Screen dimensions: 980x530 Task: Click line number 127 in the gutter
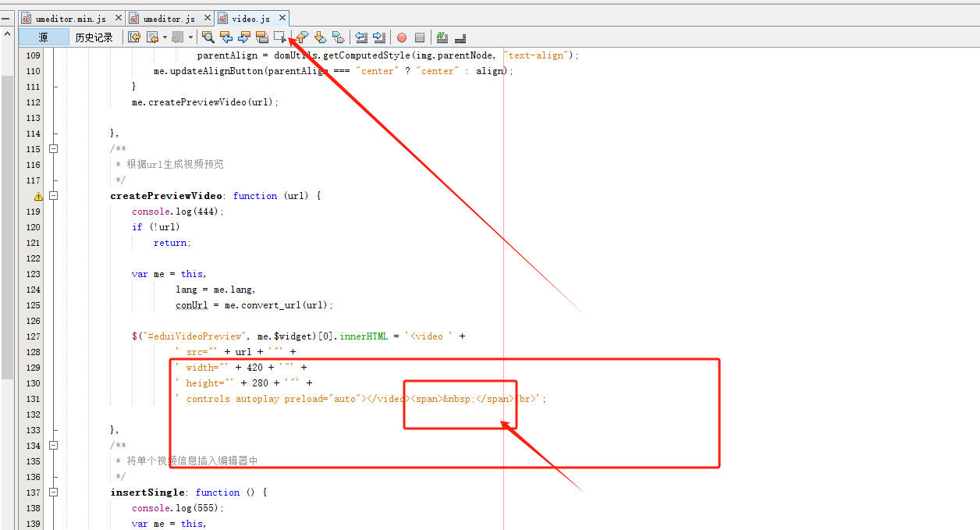33,336
